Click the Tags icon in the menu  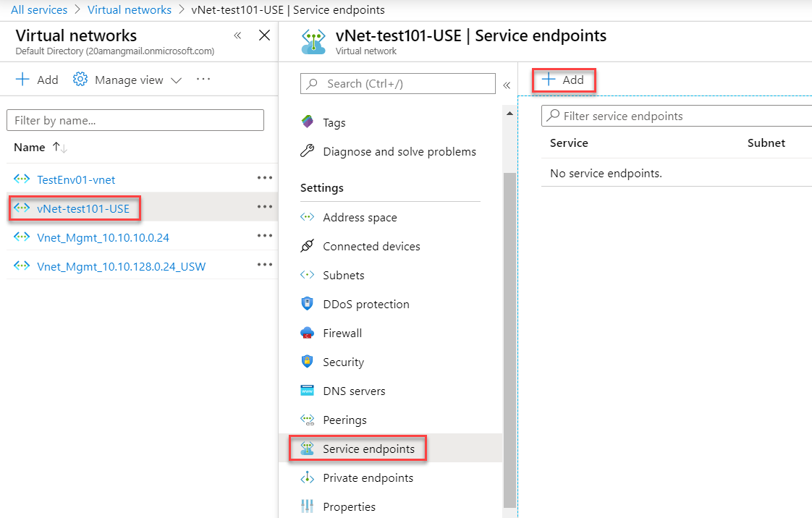pyautogui.click(x=307, y=122)
